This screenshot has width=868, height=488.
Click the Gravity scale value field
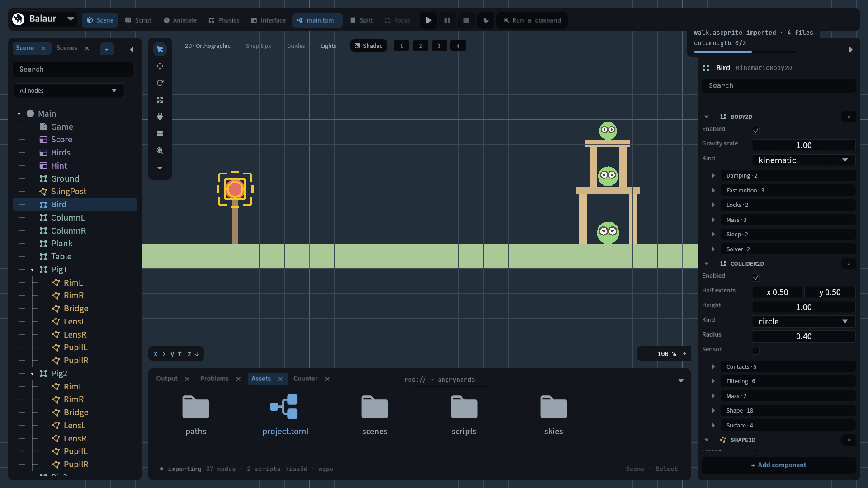coord(803,145)
